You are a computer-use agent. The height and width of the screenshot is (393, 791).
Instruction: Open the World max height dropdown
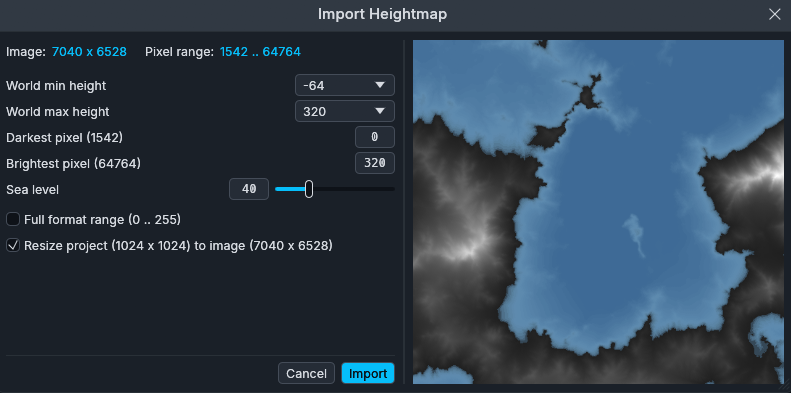(345, 111)
